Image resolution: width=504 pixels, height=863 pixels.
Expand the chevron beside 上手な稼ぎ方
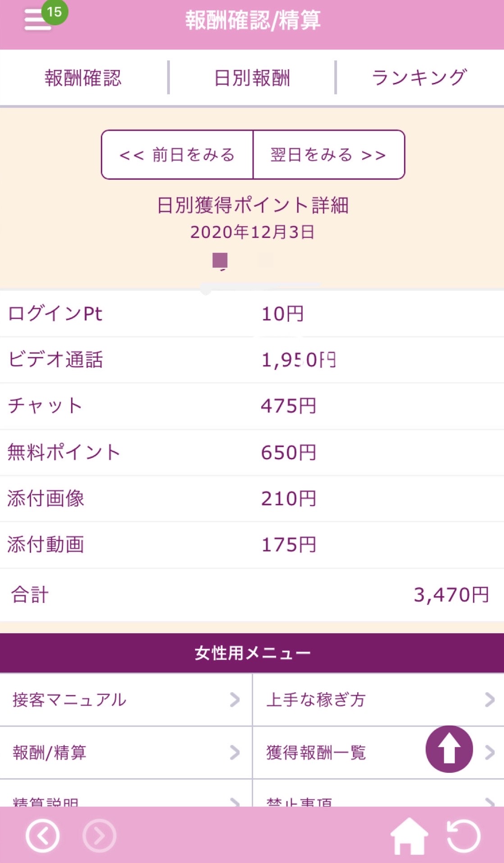click(x=490, y=700)
